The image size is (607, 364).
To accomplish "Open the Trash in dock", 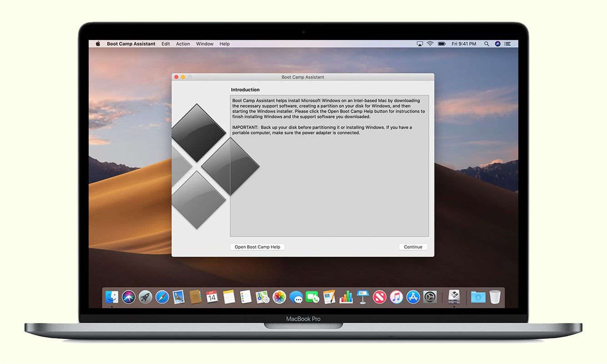I will [x=495, y=297].
